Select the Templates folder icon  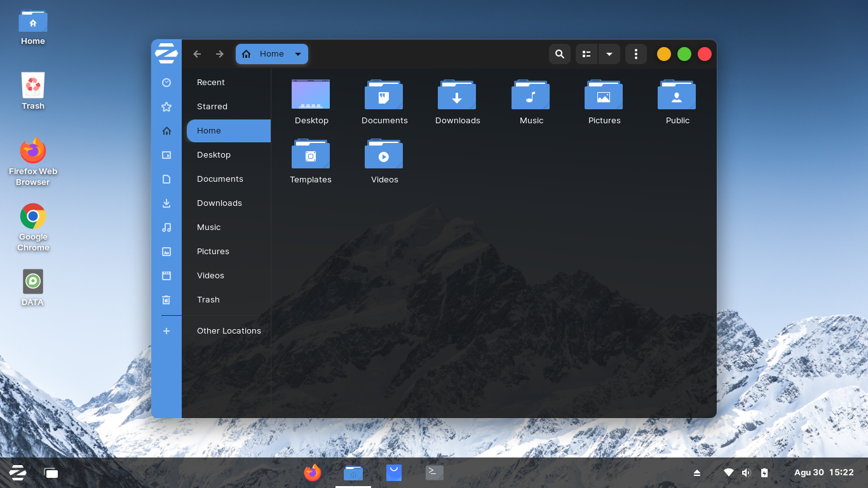point(311,154)
